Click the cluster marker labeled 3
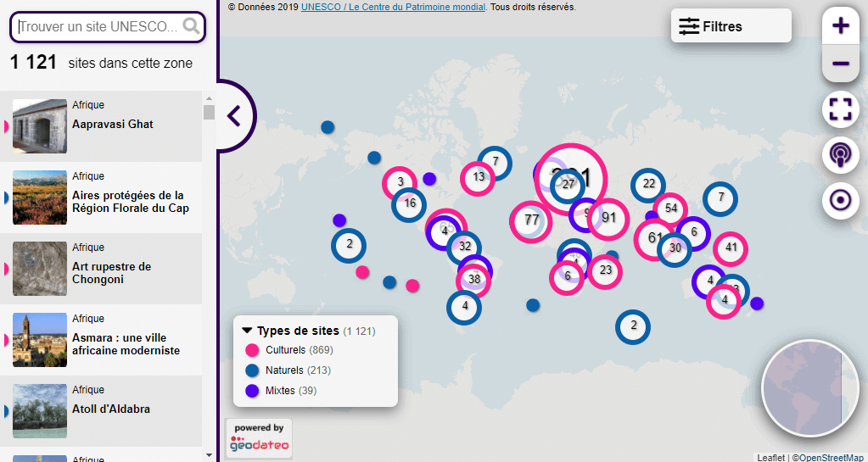868x462 pixels. tap(400, 182)
